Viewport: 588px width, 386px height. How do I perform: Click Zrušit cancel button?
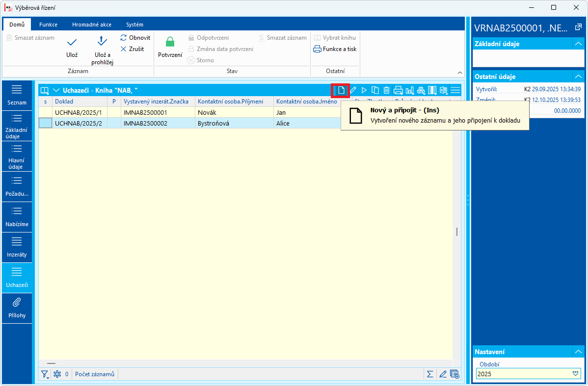point(133,49)
